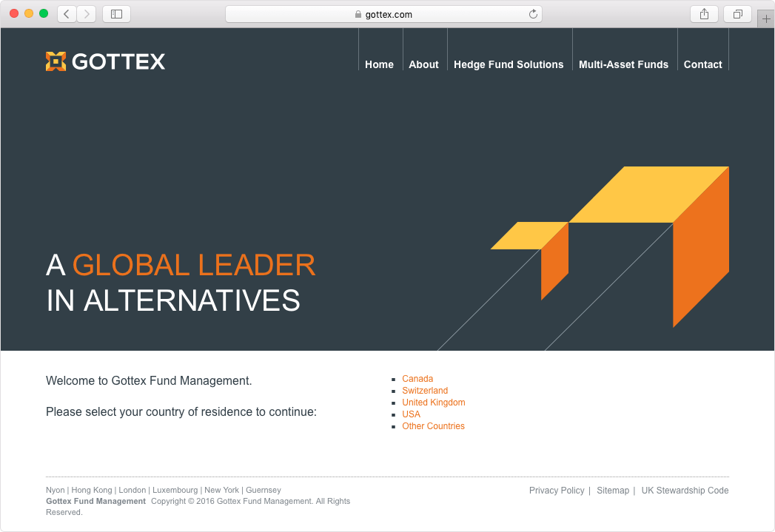Open the Share menu icon
The height and width of the screenshot is (532, 775).
pyautogui.click(x=704, y=14)
